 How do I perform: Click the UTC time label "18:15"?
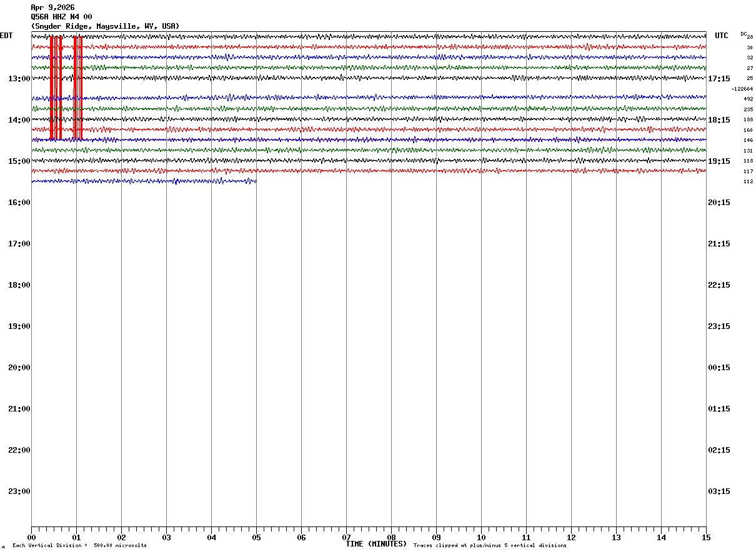pos(719,120)
